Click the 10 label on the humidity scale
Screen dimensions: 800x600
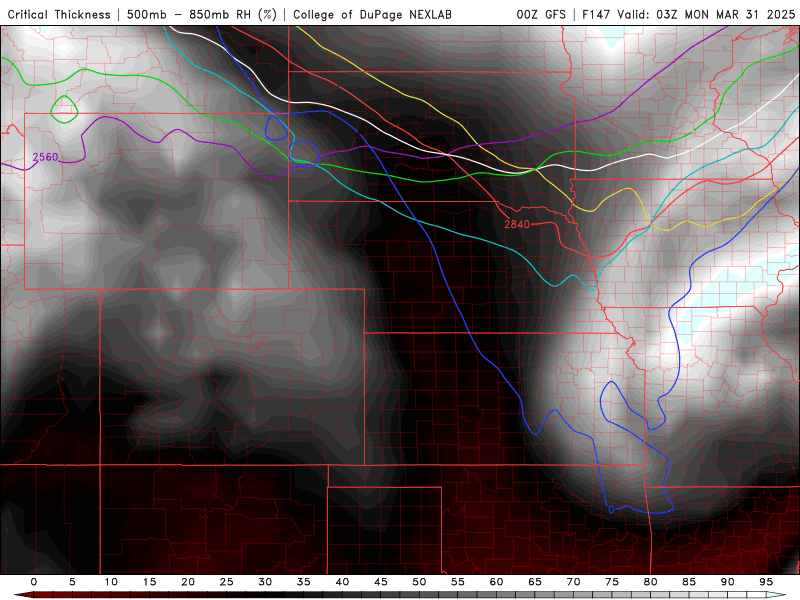click(x=111, y=582)
